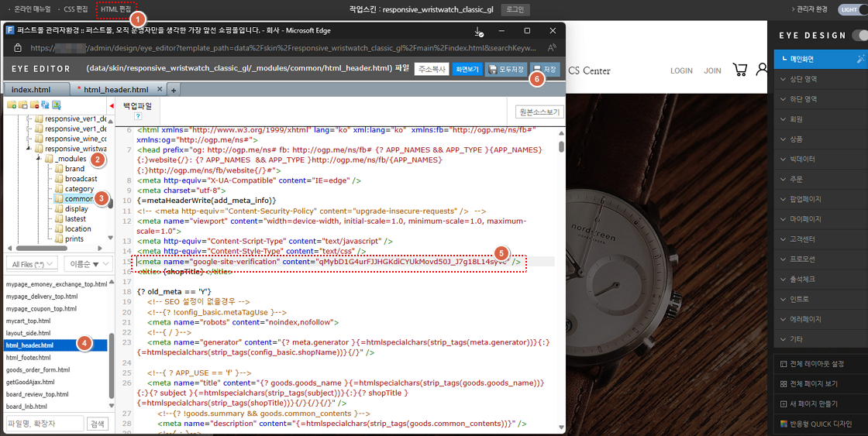Open the 이름순 sort dropdown

(88, 264)
